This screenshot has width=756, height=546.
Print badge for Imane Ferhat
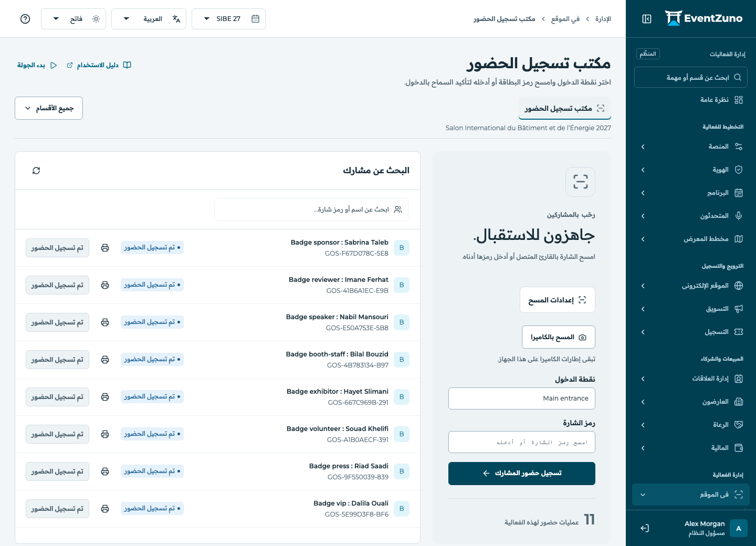click(105, 285)
